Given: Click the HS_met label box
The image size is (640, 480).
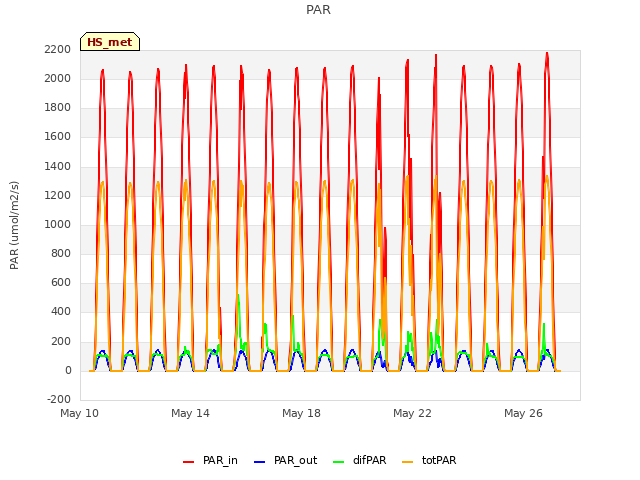Looking at the screenshot, I should pos(110,42).
